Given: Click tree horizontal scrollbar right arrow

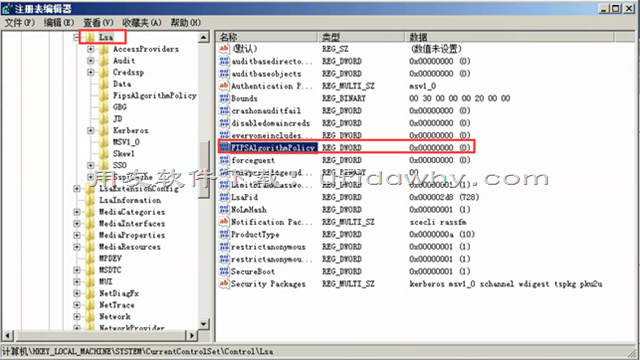Looking at the screenshot, I should 192,336.
